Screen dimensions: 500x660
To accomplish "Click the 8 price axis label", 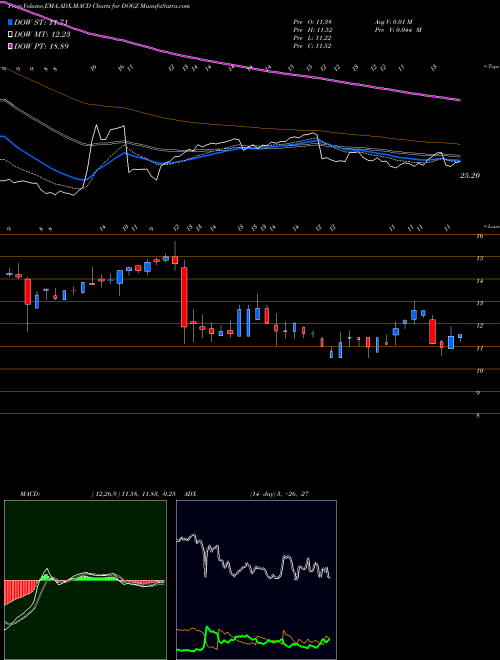I will [478, 416].
